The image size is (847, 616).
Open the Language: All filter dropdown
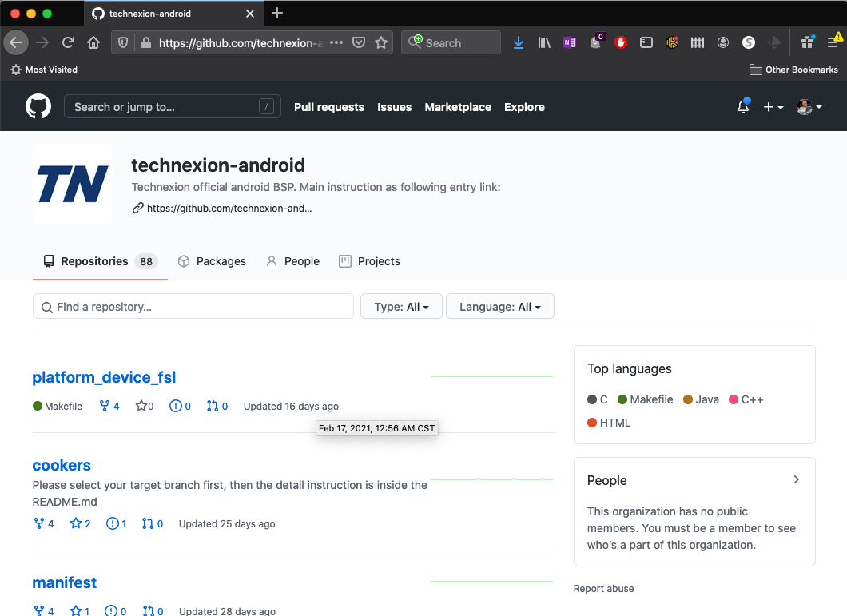pos(499,306)
